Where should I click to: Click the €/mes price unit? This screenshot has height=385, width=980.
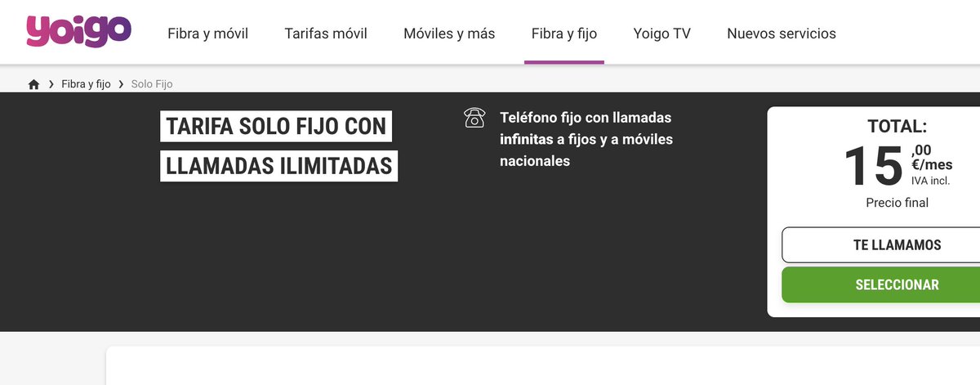932,164
